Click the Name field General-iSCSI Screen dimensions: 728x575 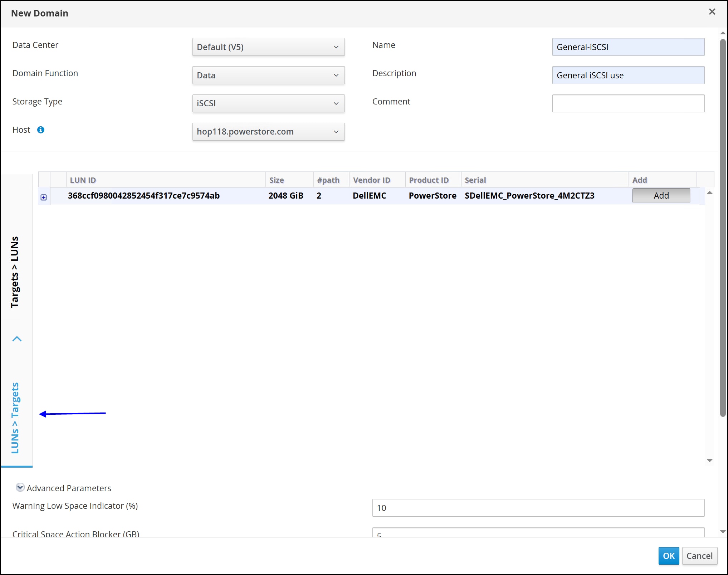click(x=628, y=47)
